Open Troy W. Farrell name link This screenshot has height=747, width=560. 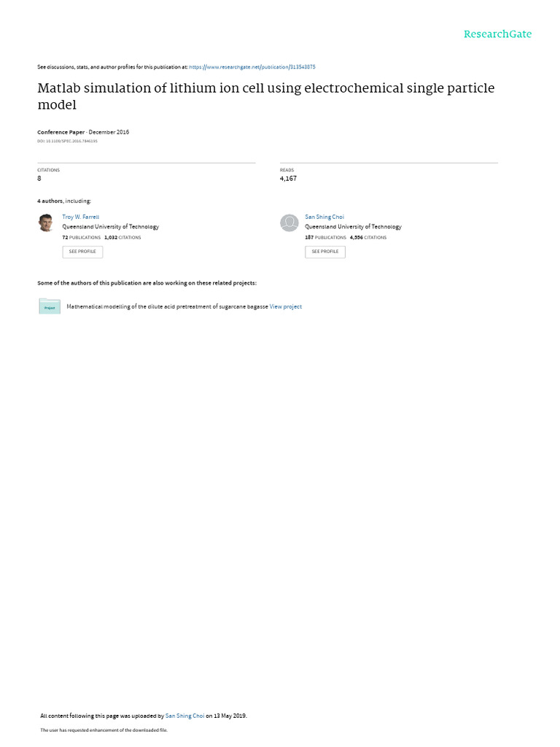tap(80, 217)
